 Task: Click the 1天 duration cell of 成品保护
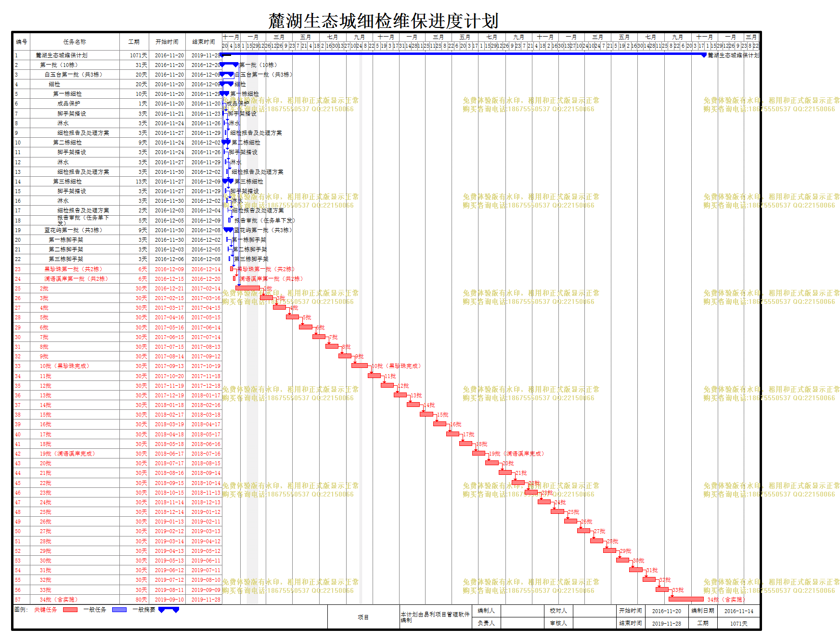143,104
